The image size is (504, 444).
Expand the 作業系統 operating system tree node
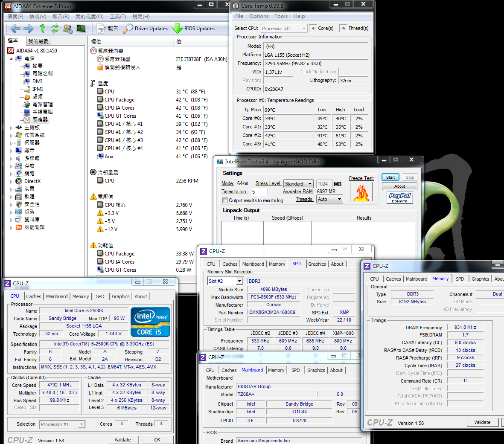(x=11, y=136)
